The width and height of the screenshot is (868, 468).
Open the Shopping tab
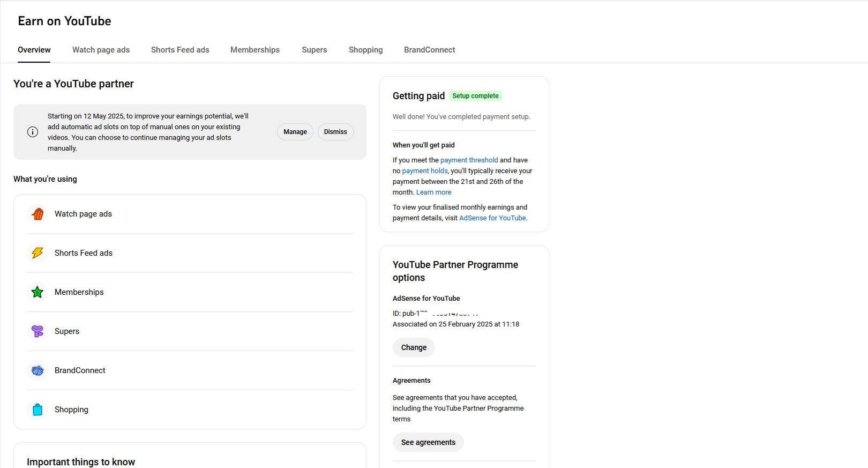365,50
